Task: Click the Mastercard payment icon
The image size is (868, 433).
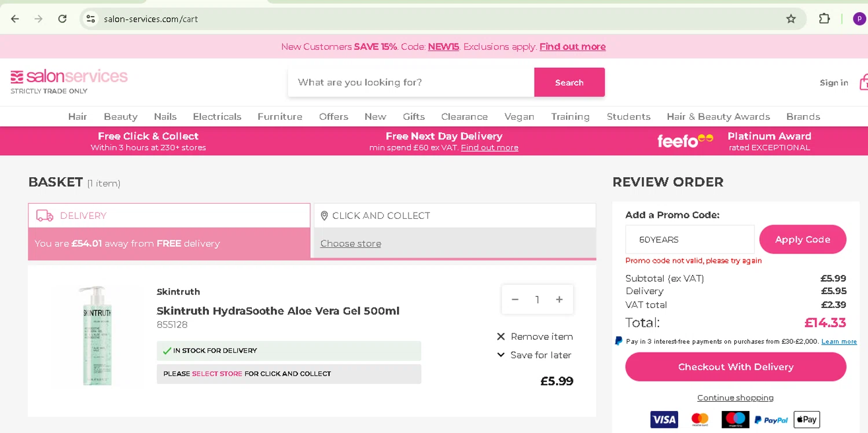Action: (700, 419)
